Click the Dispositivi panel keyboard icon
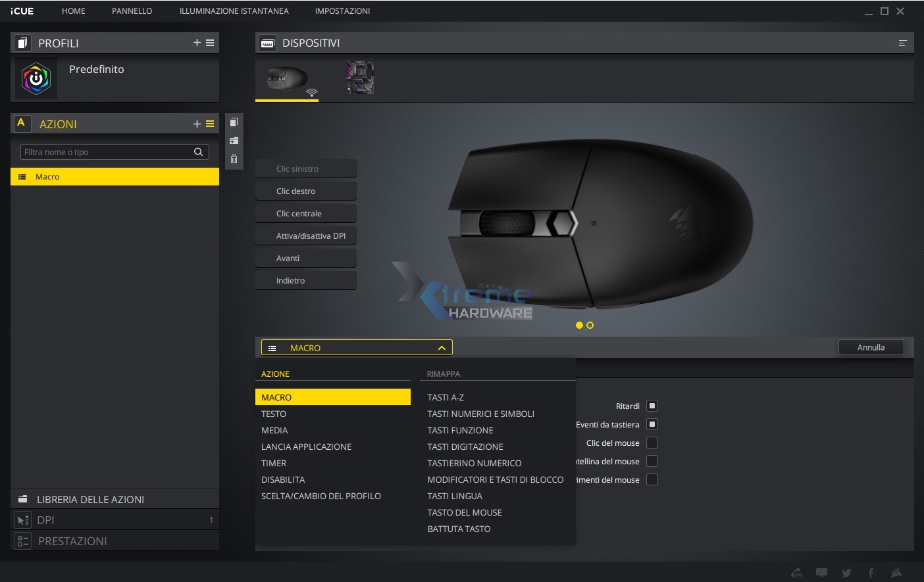This screenshot has height=582, width=924. click(x=267, y=43)
